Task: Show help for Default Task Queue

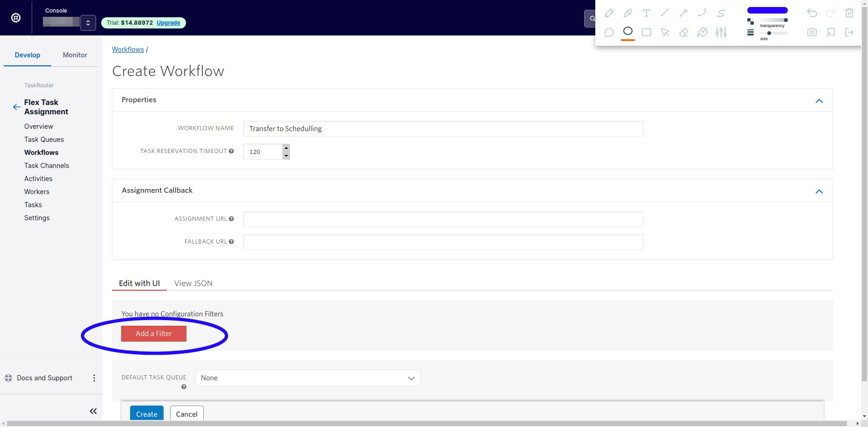Action: pos(184,387)
